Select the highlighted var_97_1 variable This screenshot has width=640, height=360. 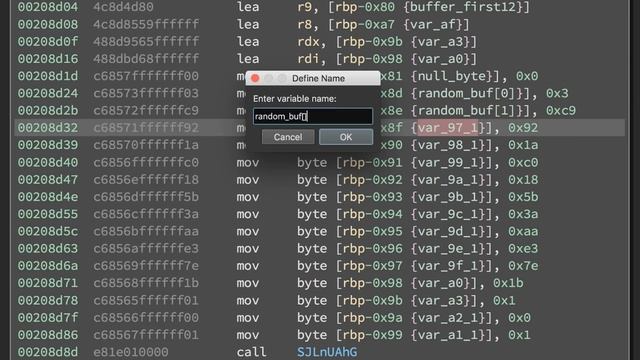[x=447, y=128]
